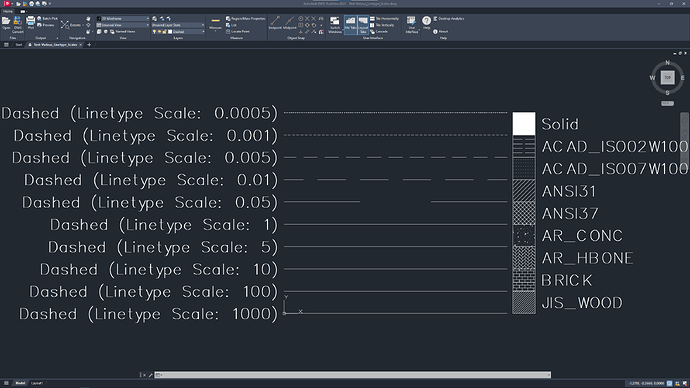The image size is (690, 388).
Task: Open a drawing with the Open button
Action: (x=6, y=23)
